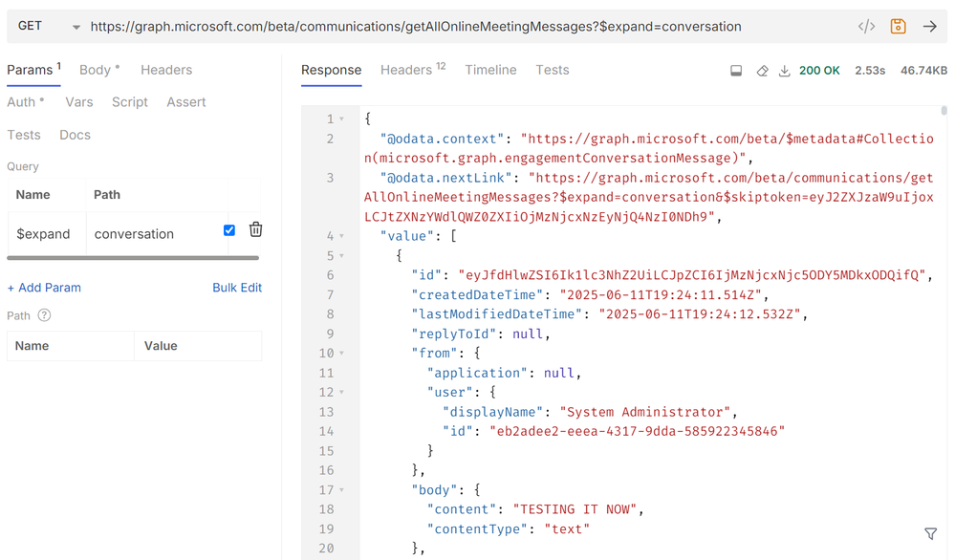The height and width of the screenshot is (560, 955).
Task: Collapse the value array at line 4
Action: pyautogui.click(x=341, y=236)
